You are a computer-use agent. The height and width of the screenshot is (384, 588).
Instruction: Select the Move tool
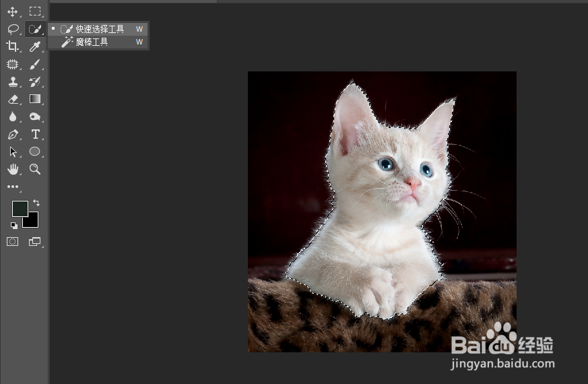coord(12,11)
